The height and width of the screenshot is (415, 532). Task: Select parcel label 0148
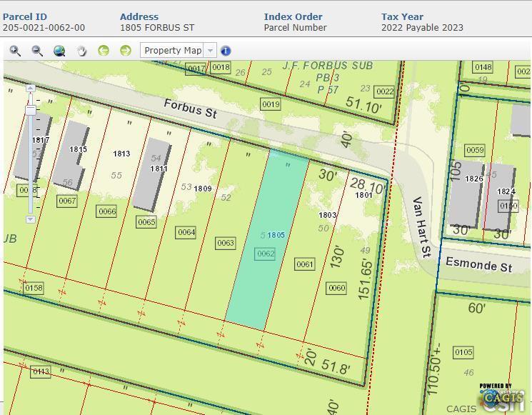click(x=483, y=67)
